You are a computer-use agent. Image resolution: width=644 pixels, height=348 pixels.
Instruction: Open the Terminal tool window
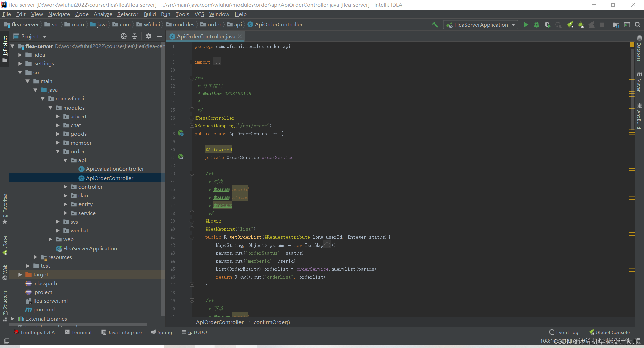pos(78,332)
